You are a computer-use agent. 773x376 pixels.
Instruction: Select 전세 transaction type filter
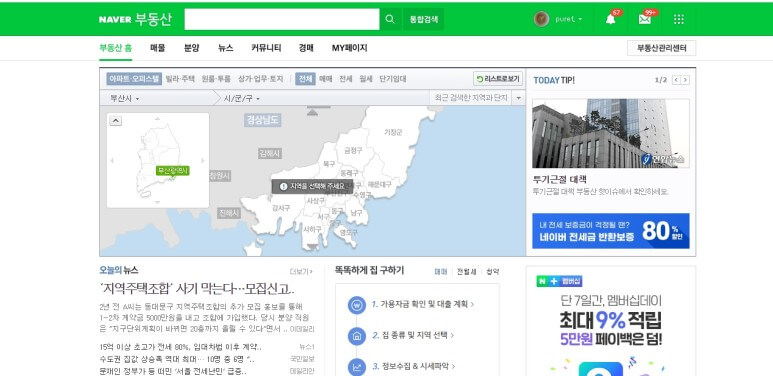coord(346,79)
